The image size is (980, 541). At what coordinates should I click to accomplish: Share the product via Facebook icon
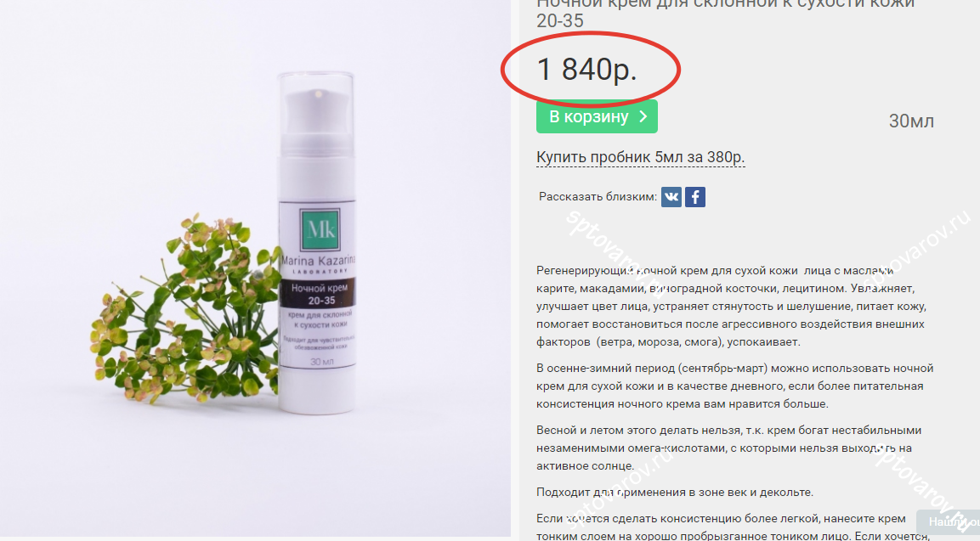coord(695,197)
